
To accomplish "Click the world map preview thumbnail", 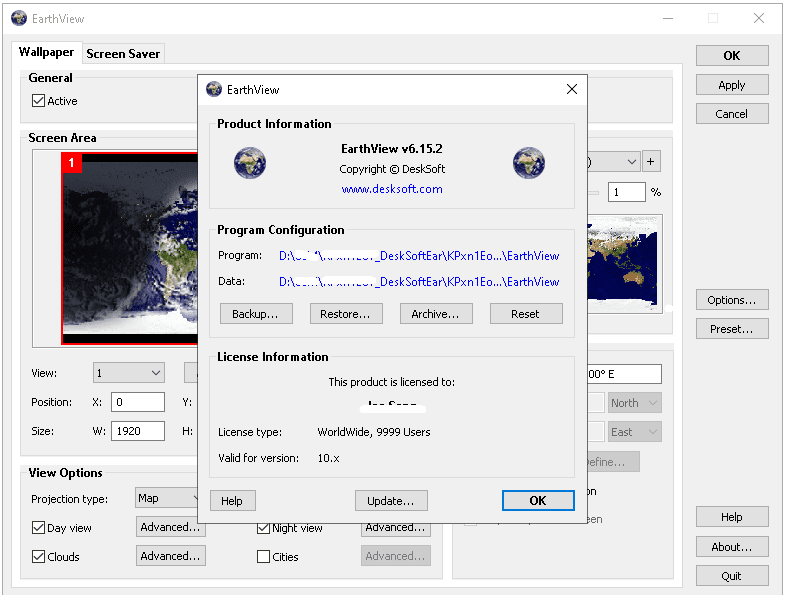I will coord(625,264).
